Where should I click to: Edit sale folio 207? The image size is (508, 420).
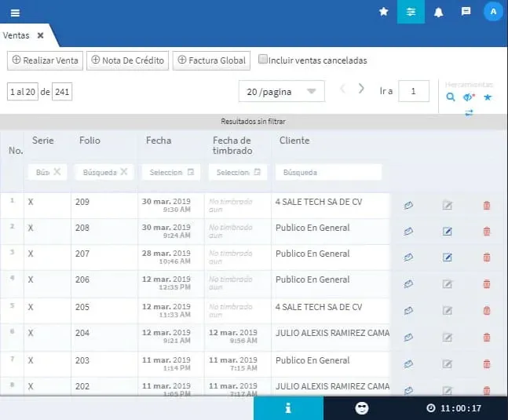click(x=447, y=257)
